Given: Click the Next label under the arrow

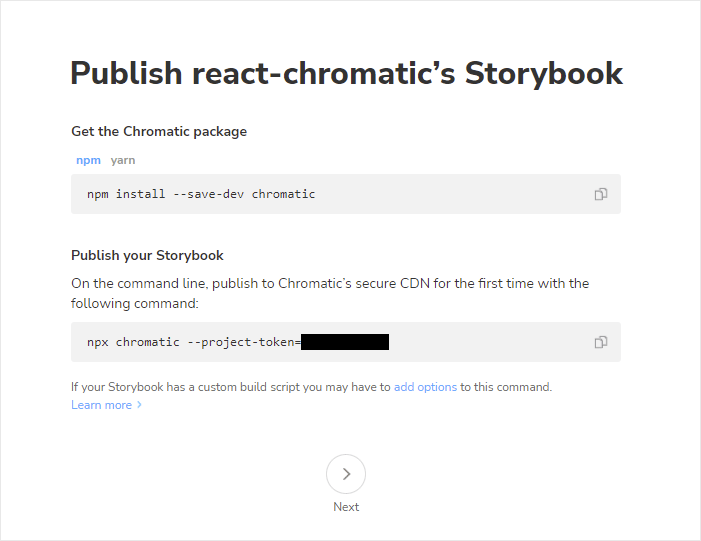Looking at the screenshot, I should (x=346, y=507).
